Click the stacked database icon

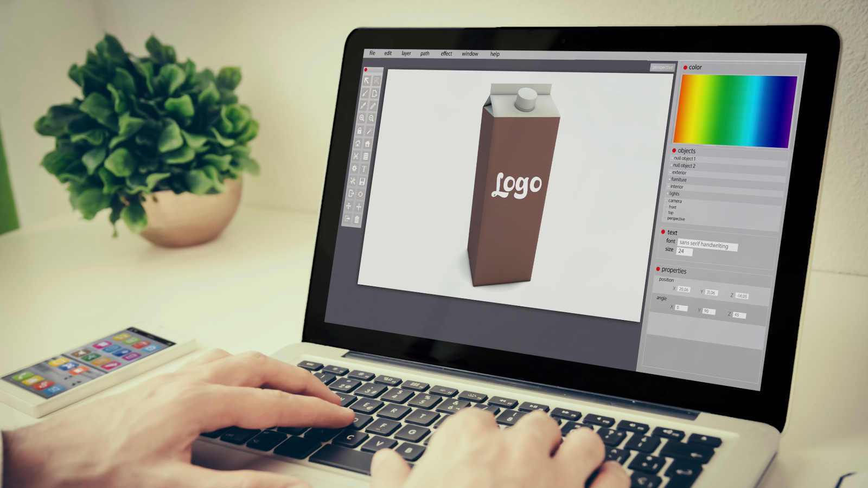(x=366, y=156)
